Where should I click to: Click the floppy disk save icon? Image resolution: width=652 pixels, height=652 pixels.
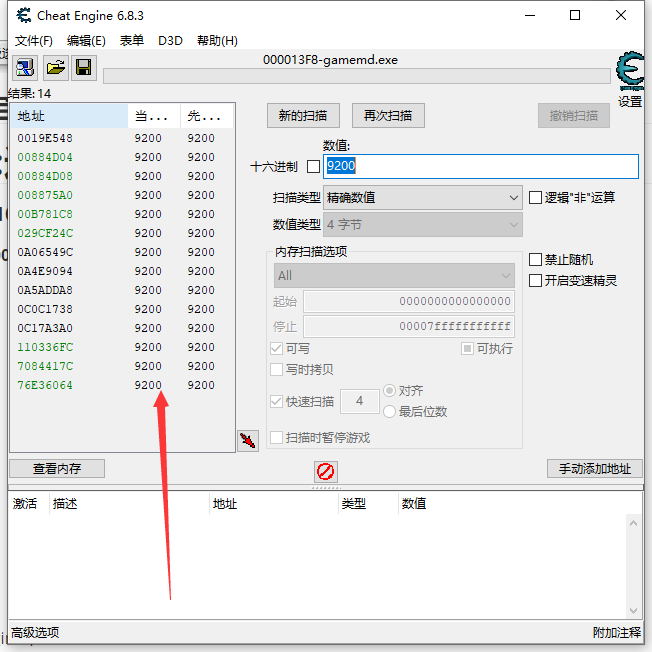click(x=84, y=68)
